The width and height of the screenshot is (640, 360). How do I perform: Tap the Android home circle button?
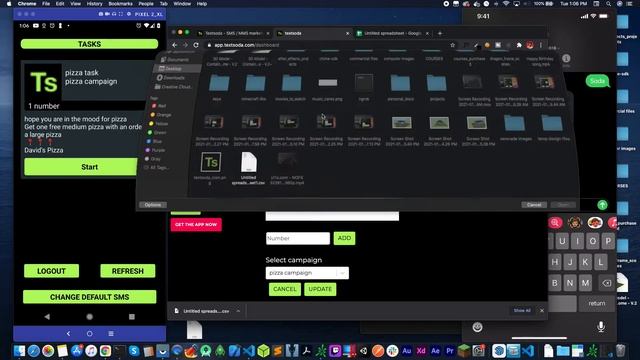[x=89, y=316]
